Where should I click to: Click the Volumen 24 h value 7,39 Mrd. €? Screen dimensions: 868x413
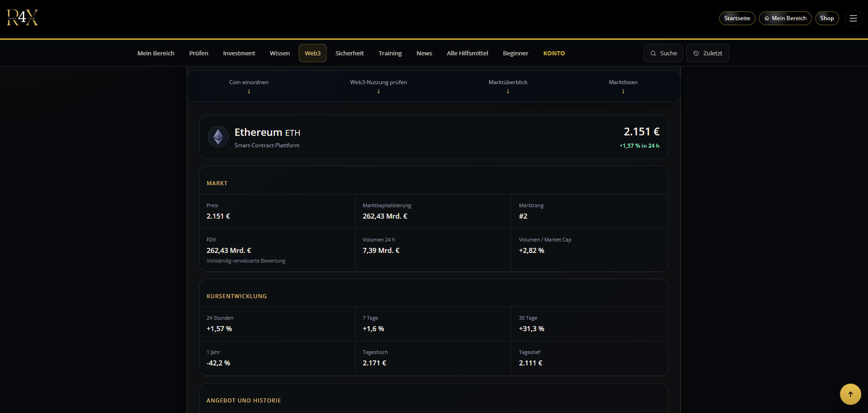(x=381, y=251)
